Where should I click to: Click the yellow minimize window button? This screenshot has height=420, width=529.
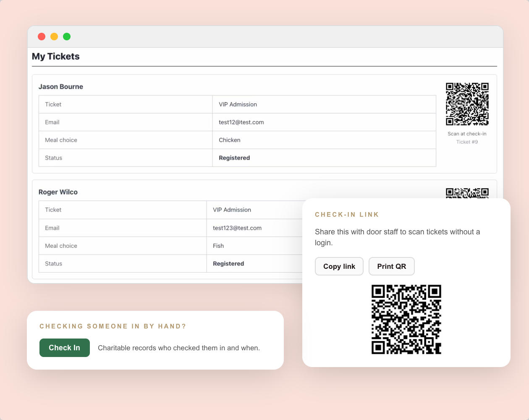(54, 37)
